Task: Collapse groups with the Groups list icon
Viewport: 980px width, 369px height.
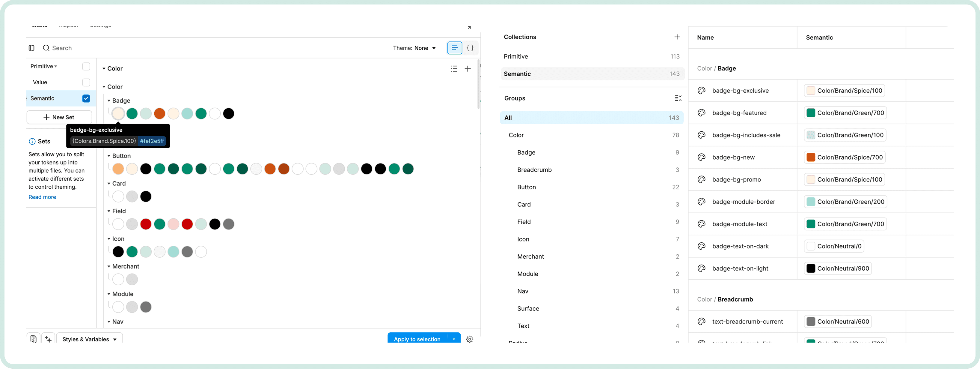Action: click(x=678, y=98)
